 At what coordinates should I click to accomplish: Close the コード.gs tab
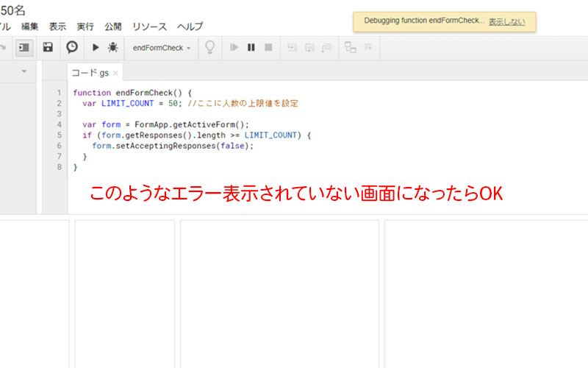coord(115,73)
